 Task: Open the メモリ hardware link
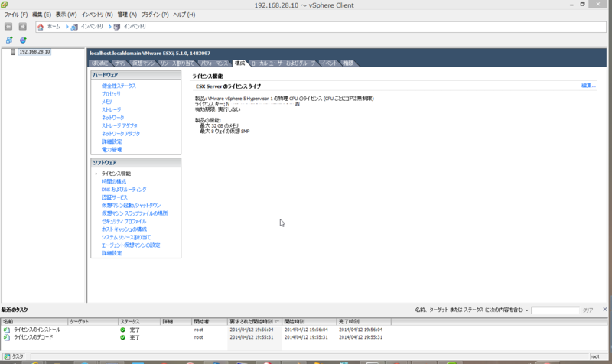(x=106, y=102)
